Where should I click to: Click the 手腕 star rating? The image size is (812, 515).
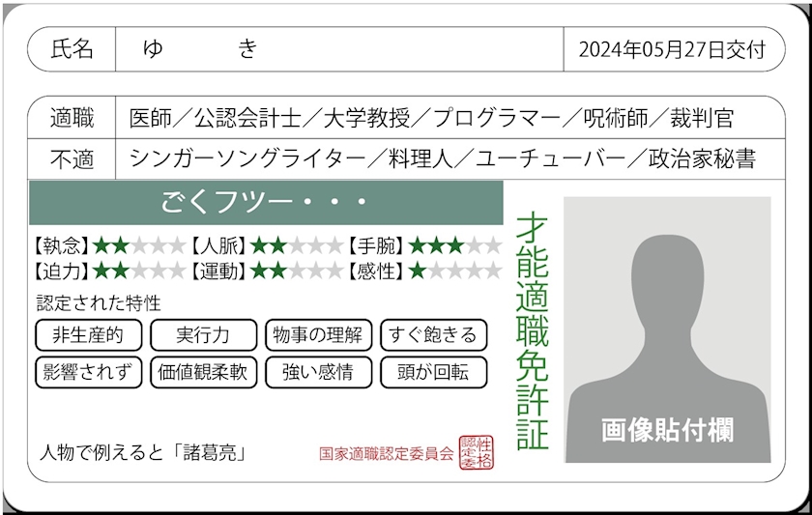(x=454, y=245)
